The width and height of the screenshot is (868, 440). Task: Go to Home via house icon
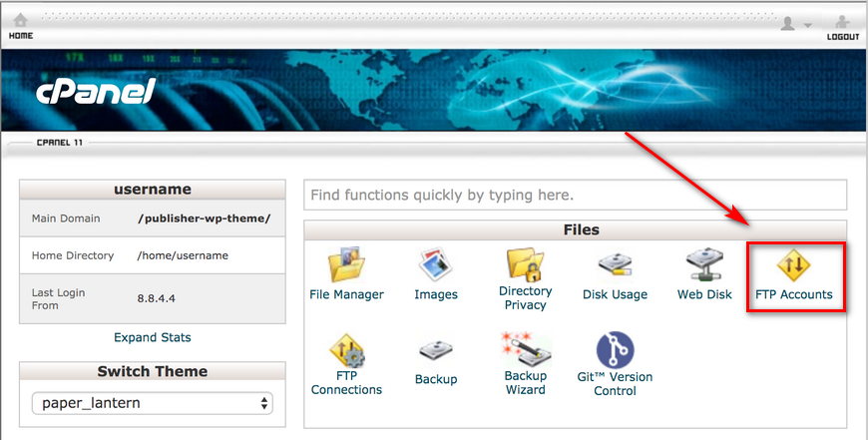coord(21,21)
